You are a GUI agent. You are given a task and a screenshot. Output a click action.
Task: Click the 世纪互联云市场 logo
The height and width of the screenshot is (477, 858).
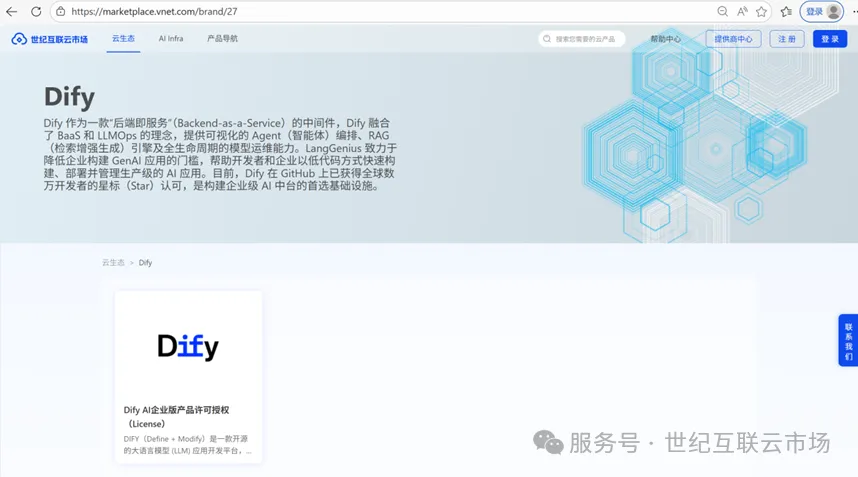pos(50,39)
